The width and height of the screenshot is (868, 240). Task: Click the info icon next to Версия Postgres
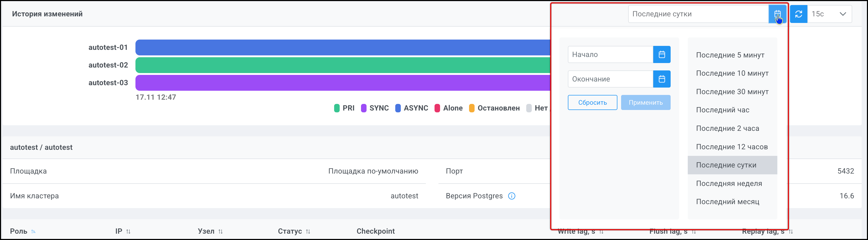tap(511, 196)
